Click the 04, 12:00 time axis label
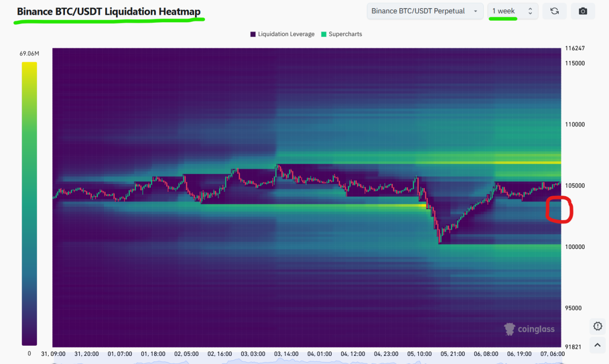 pos(354,354)
